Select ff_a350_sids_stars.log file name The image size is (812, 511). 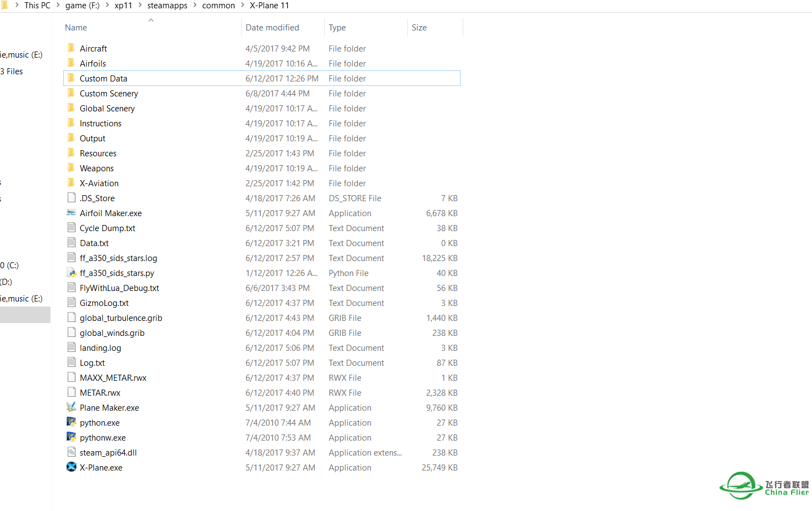pos(119,258)
